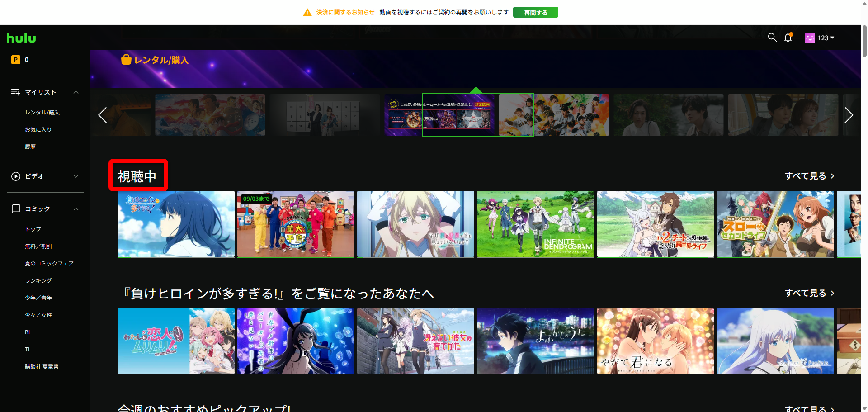Click the コミック book icon

point(16,209)
